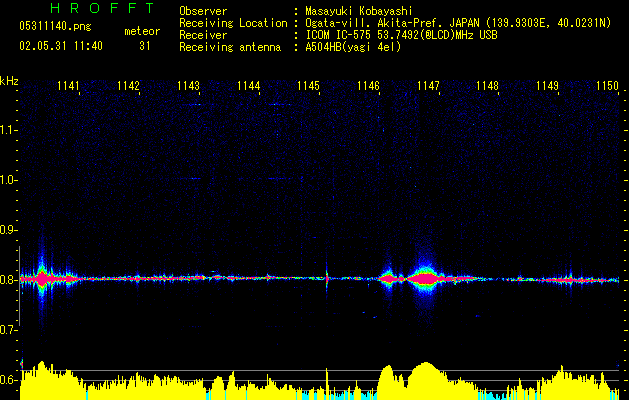Click the 1150 time axis marker
629x400 pixels.
607,86
